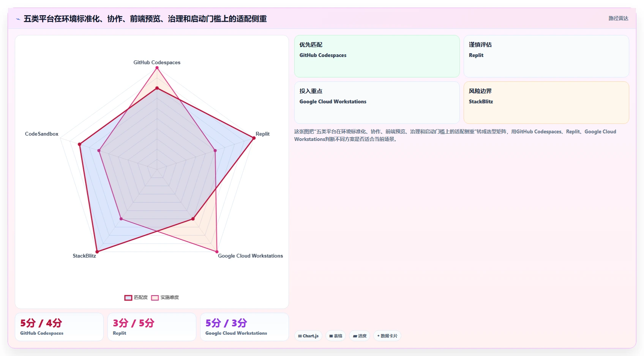The width and height of the screenshot is (644, 356).
Task: Click the 路径雷达 label in the header
Action: click(x=618, y=18)
